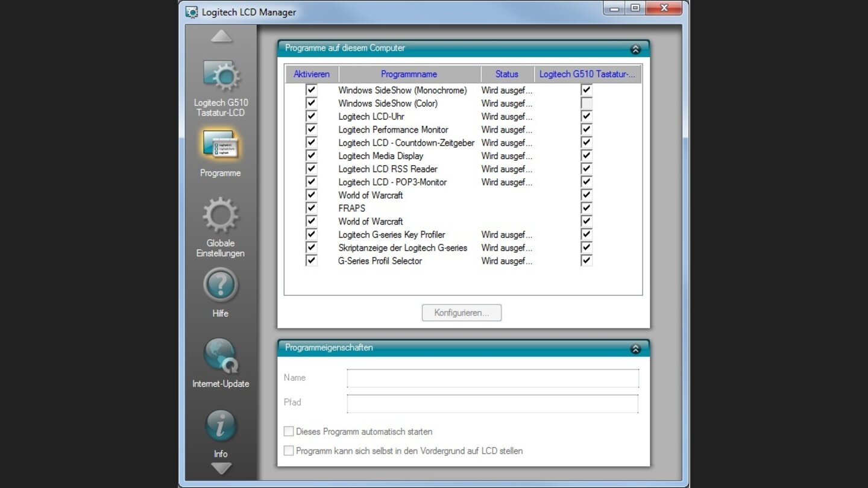Select the Windows SideShow (Monochrome) row name
The height and width of the screenshot is (488, 868).
pyautogui.click(x=403, y=90)
